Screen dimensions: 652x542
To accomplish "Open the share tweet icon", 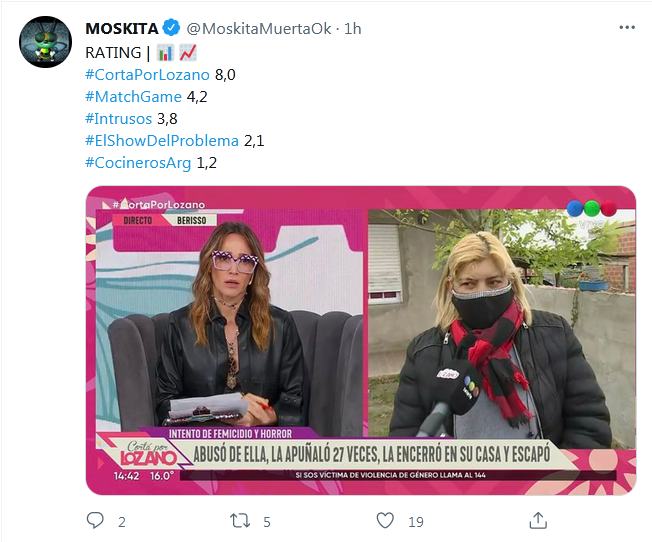I will 538,520.
